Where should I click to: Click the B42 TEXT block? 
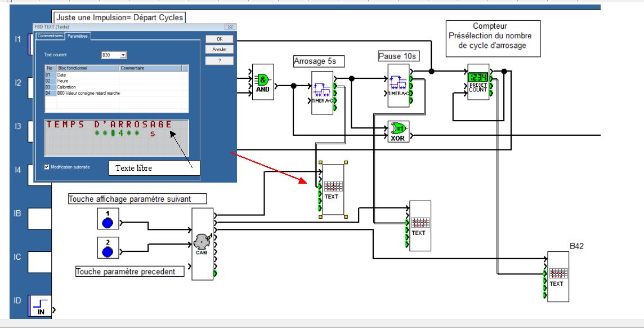pyautogui.click(x=556, y=276)
